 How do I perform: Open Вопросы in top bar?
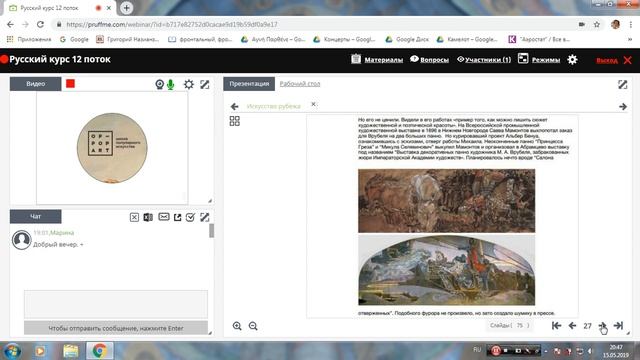click(429, 60)
